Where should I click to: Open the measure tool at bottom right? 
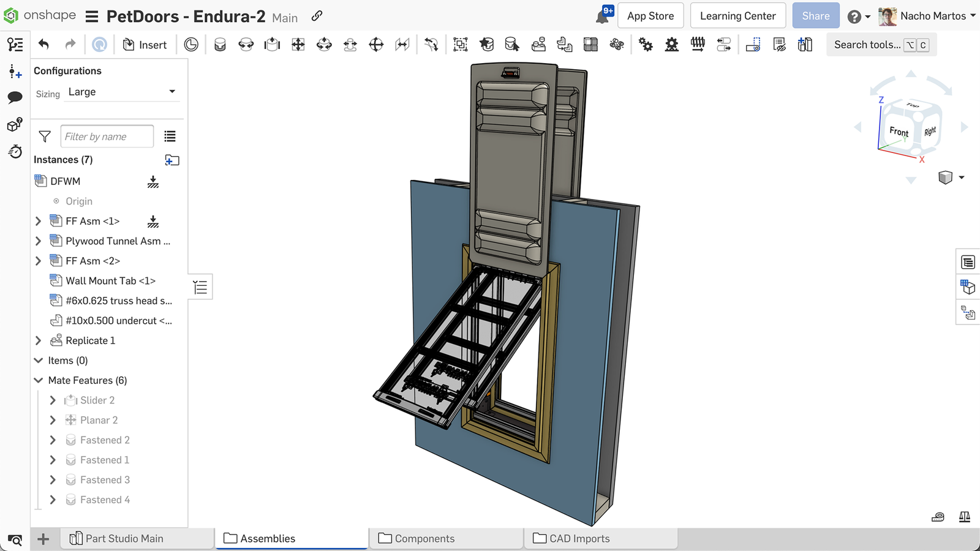[937, 517]
